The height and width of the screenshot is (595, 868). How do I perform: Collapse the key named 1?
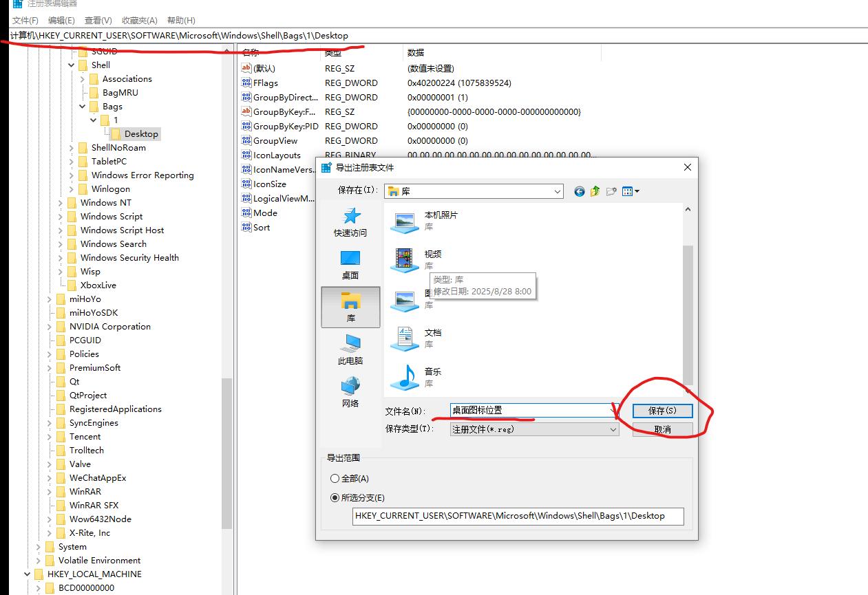(94, 120)
